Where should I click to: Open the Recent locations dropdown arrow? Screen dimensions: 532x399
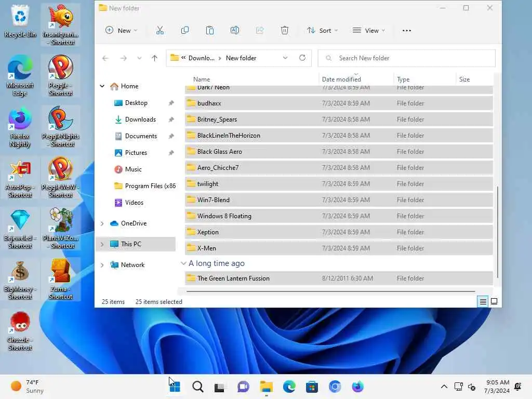(139, 58)
